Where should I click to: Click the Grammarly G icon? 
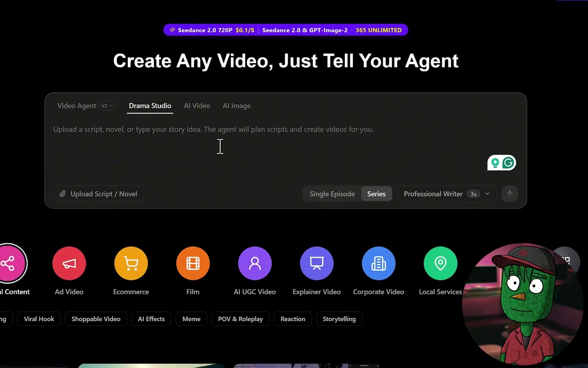tap(508, 163)
